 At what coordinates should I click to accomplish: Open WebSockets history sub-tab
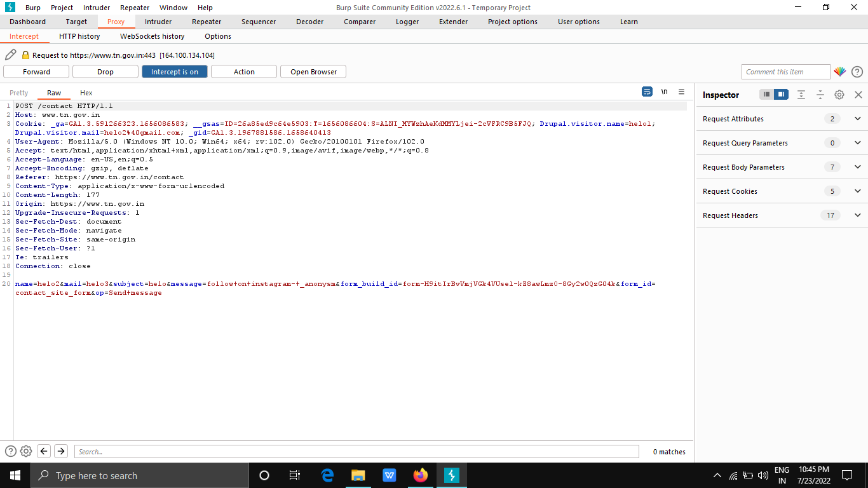(153, 36)
